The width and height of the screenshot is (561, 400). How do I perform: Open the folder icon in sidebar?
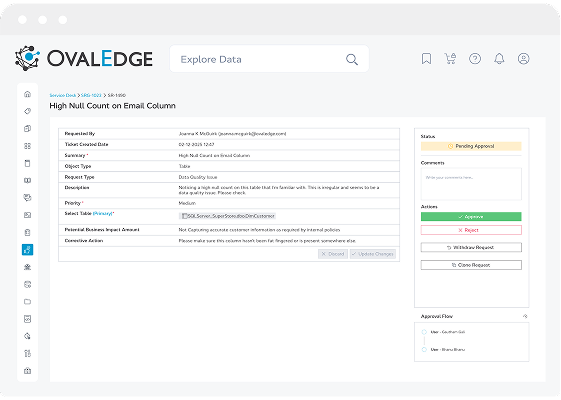coord(28,302)
